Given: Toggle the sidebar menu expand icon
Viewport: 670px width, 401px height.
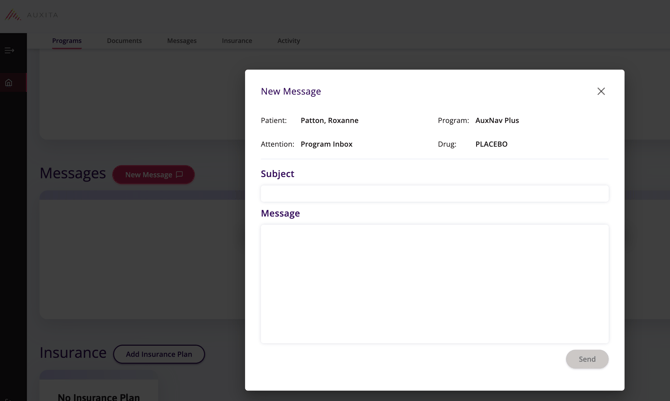Looking at the screenshot, I should [9, 50].
